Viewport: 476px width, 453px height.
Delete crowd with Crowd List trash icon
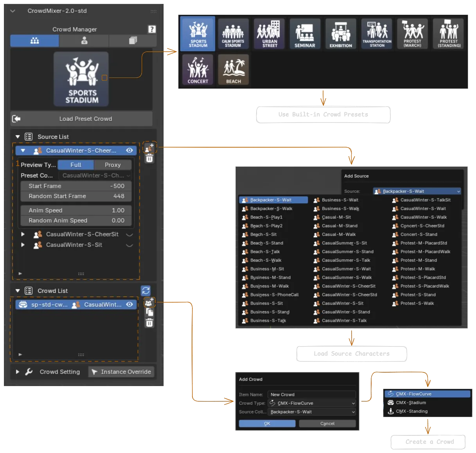click(149, 323)
